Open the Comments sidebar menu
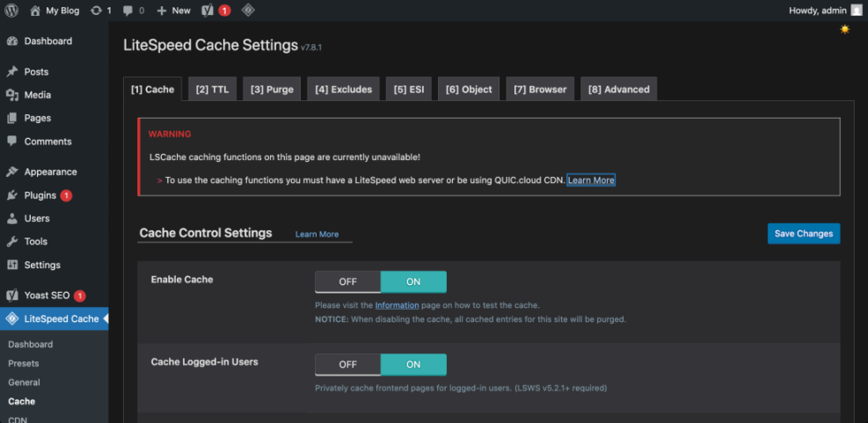Image resolution: width=868 pixels, height=423 pixels. pyautogui.click(x=47, y=142)
